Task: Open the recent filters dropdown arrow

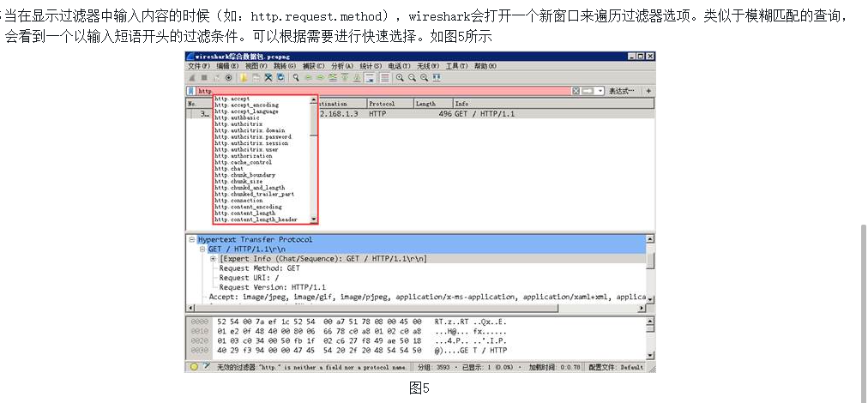Action: tap(600, 91)
